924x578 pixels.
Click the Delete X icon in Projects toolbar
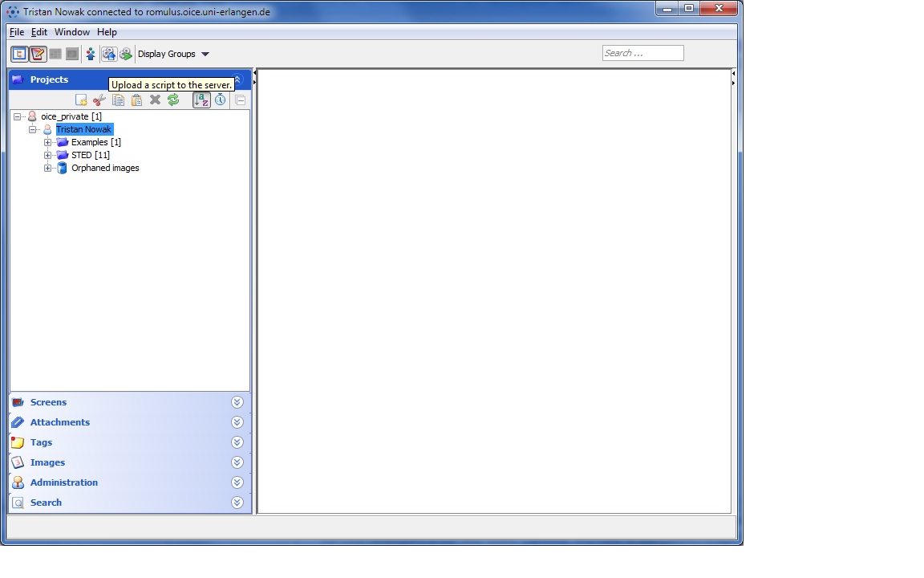pos(155,100)
